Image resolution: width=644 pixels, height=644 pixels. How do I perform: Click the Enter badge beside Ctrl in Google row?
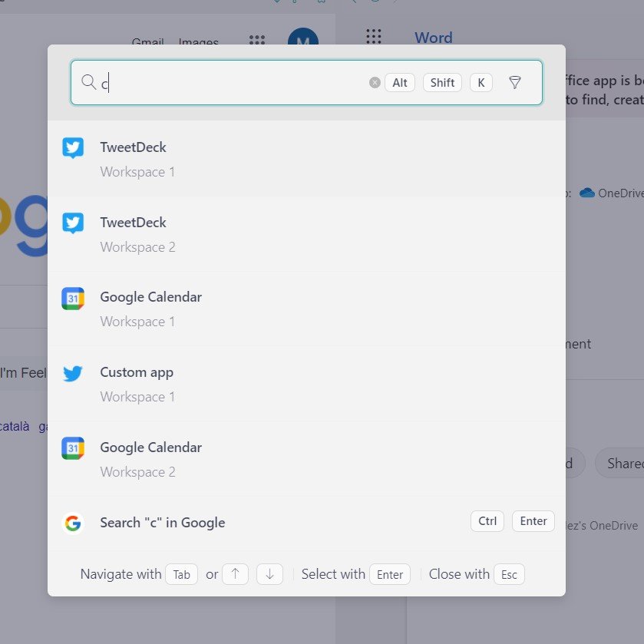[533, 520]
